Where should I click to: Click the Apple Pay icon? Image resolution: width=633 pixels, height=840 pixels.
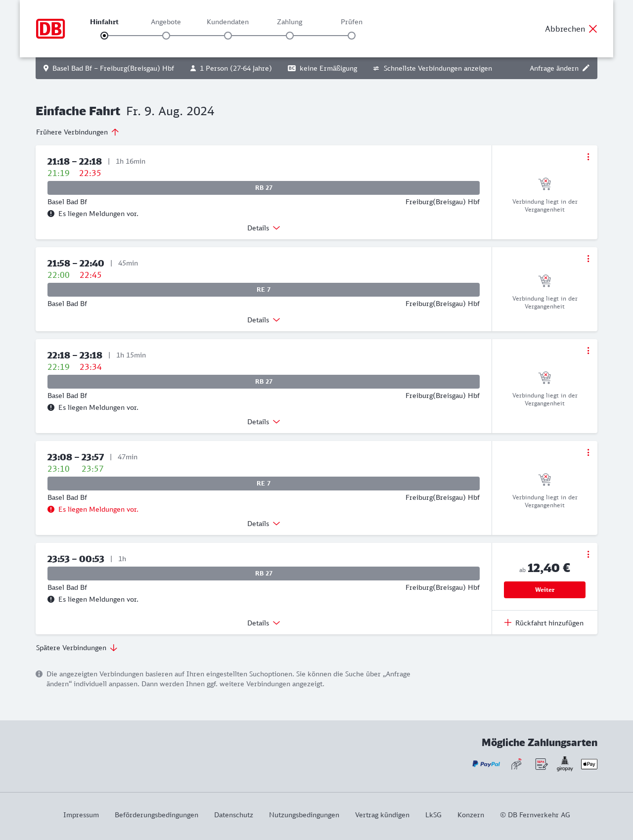click(589, 764)
